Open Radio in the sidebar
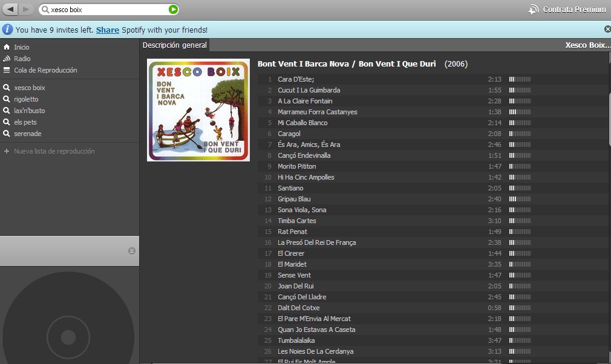 (x=22, y=59)
